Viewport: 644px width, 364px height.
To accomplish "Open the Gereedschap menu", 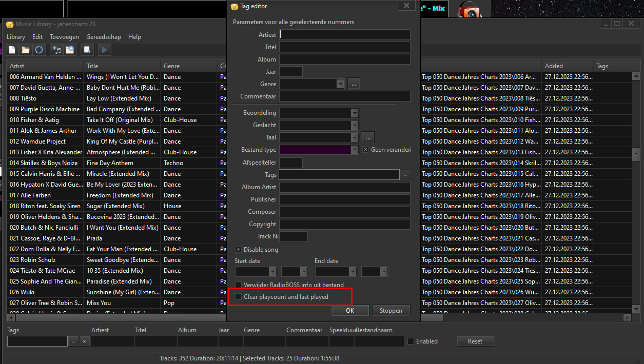I will pos(103,37).
